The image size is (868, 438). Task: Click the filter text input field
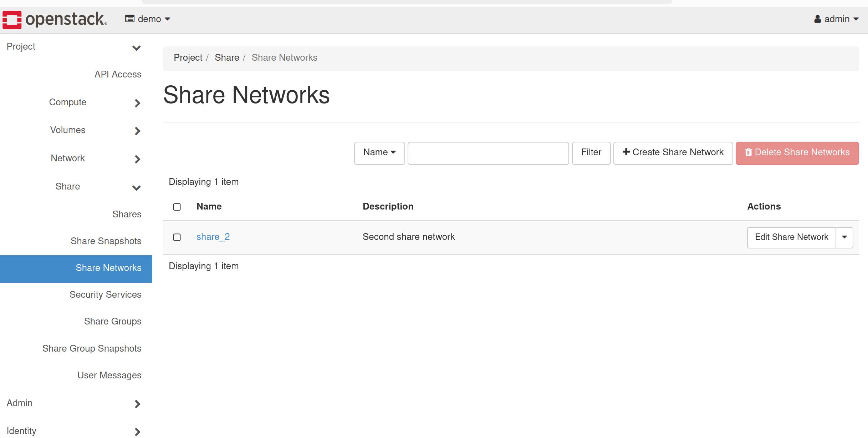(x=488, y=153)
